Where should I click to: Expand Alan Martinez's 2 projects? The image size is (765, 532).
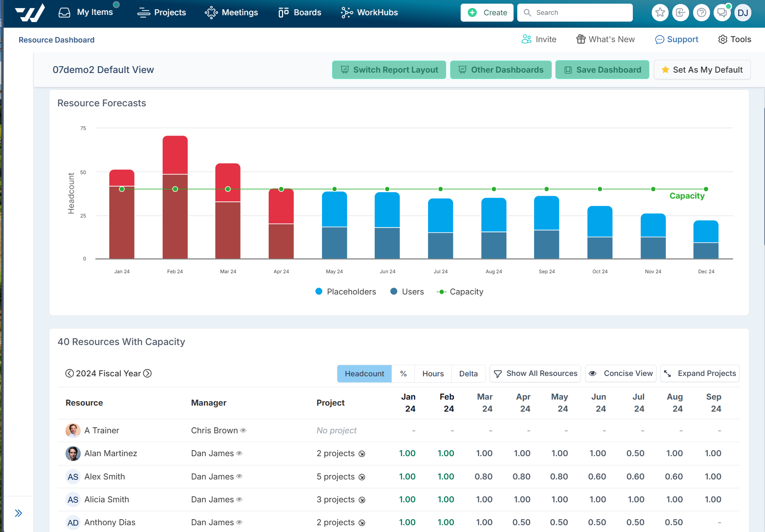(362, 454)
